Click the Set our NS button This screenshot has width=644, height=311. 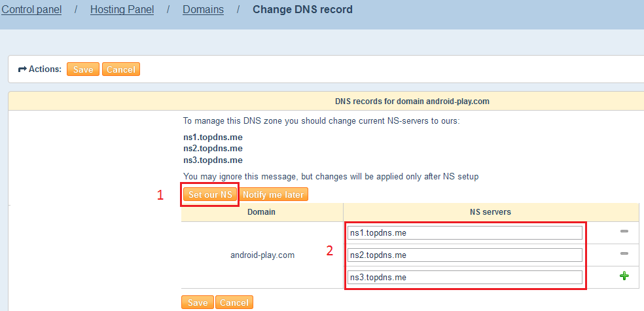[210, 194]
